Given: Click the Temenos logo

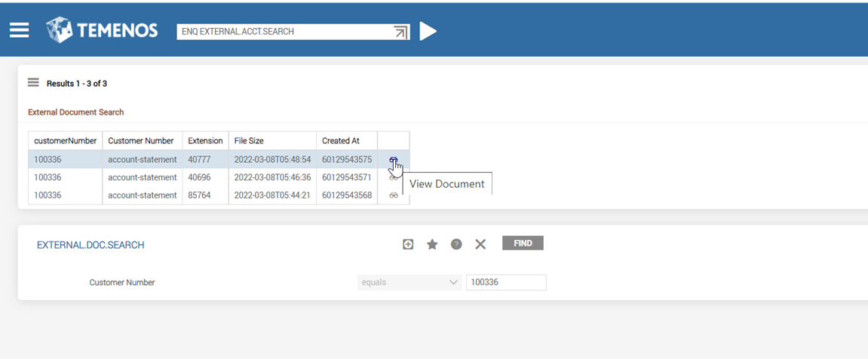Looking at the screenshot, I should click(x=102, y=30).
